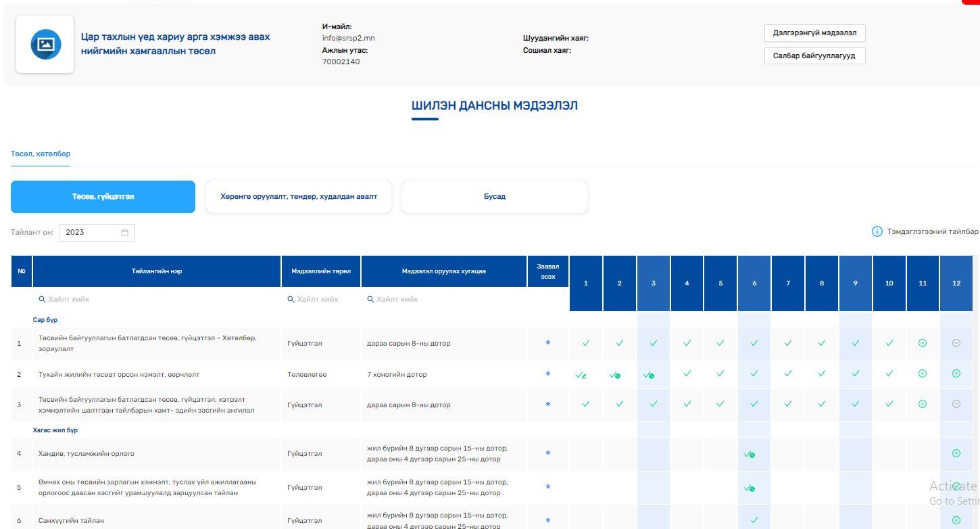The width and height of the screenshot is (980, 529).
Task: Click the month 1 edited-check icon in row 2
Action: [x=581, y=375]
